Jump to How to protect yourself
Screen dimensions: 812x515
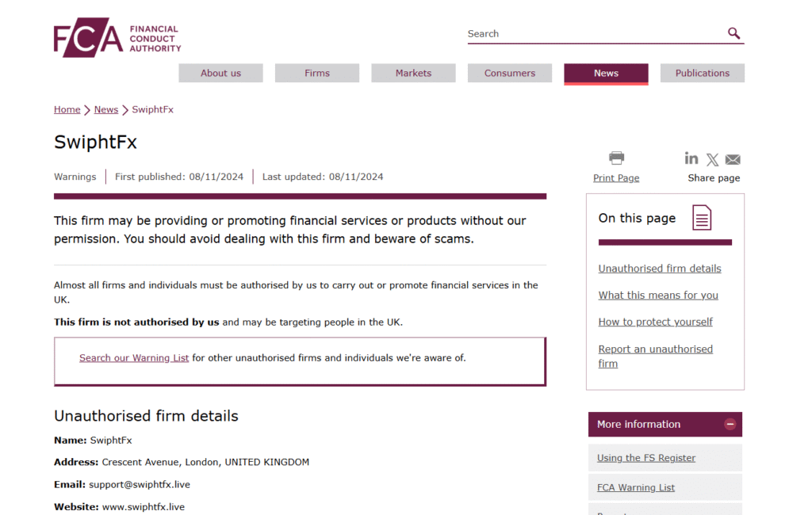click(655, 322)
